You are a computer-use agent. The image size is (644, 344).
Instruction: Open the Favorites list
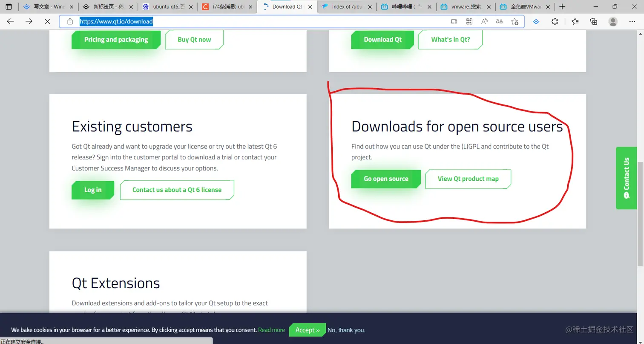(575, 21)
